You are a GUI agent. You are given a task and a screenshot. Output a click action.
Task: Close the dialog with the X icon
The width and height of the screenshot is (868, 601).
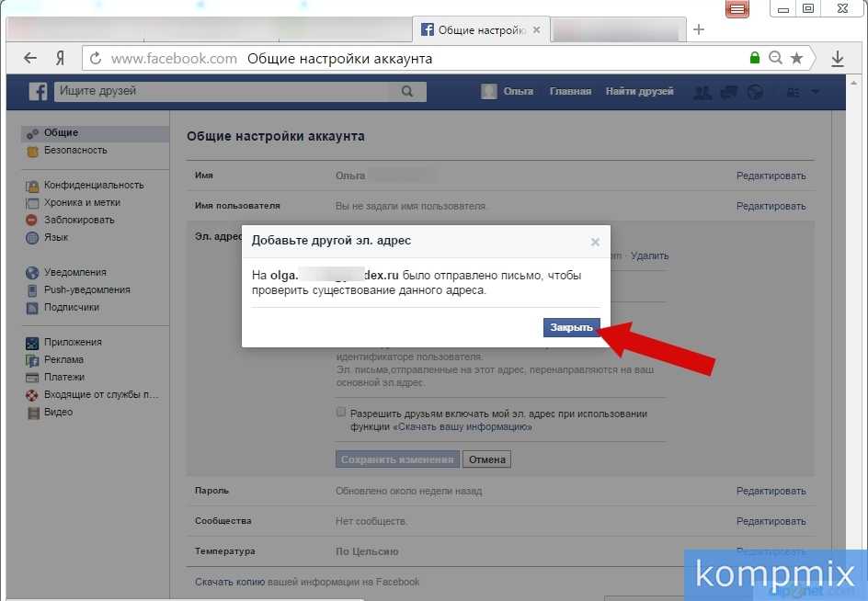(x=595, y=242)
